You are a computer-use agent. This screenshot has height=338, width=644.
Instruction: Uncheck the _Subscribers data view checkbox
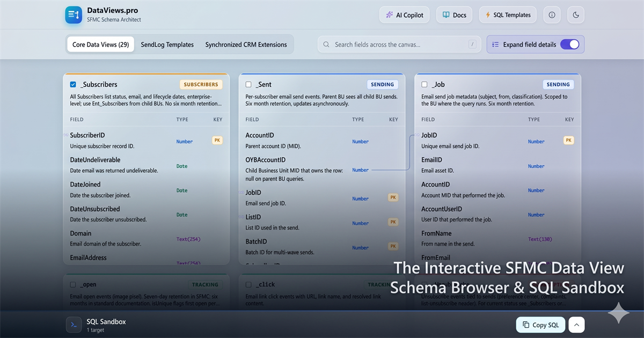point(73,84)
